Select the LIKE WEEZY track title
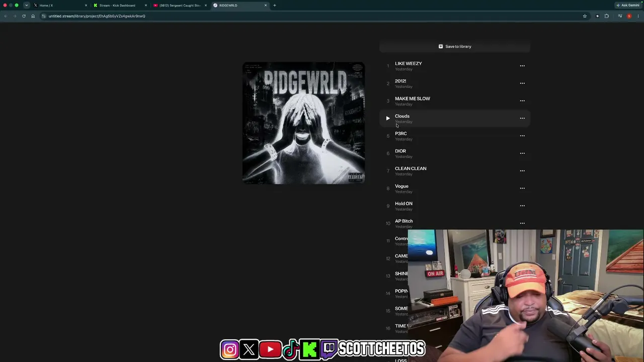 click(409, 63)
